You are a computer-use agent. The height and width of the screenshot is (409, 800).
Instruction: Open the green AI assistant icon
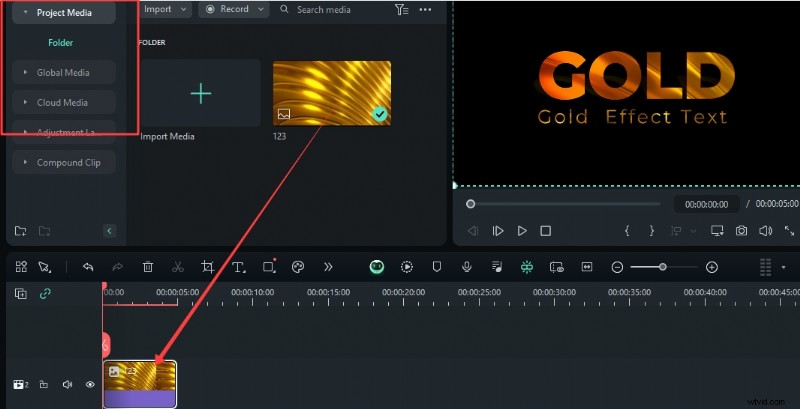click(x=377, y=267)
